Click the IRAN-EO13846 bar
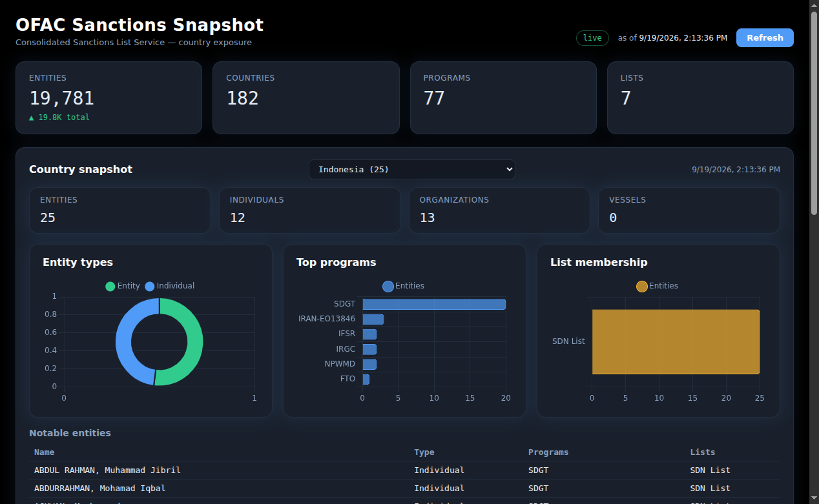Image resolution: width=819 pixels, height=504 pixels. click(x=373, y=319)
